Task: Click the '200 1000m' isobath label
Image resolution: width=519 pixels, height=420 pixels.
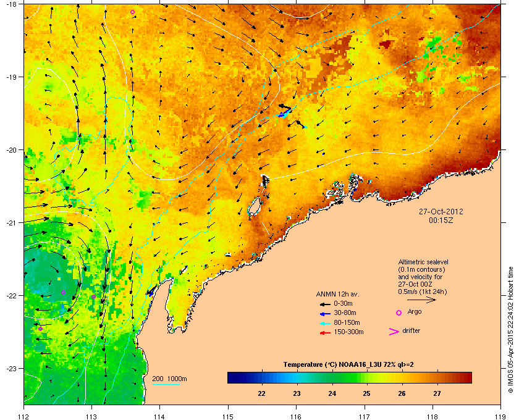Action: point(169,379)
